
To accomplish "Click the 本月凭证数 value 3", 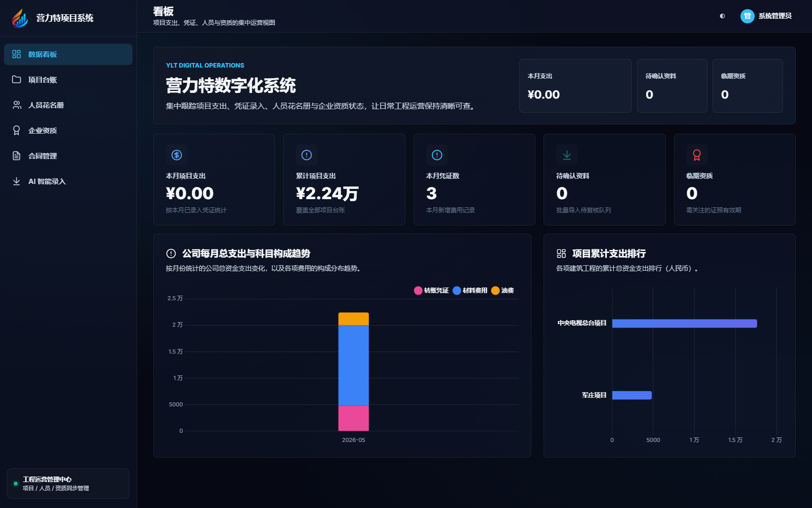I will point(431,194).
